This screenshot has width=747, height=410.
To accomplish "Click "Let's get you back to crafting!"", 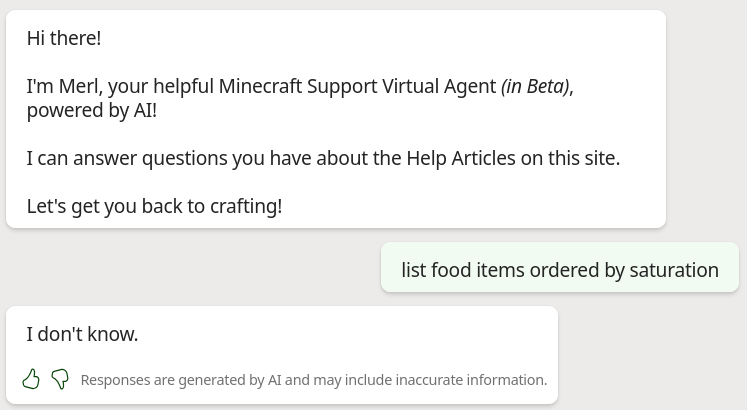I will [x=154, y=206].
